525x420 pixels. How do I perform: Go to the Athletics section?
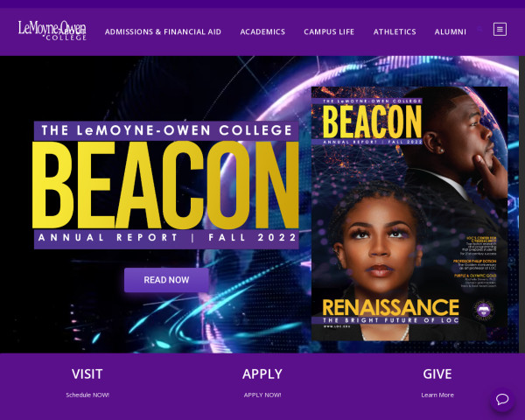(395, 31)
